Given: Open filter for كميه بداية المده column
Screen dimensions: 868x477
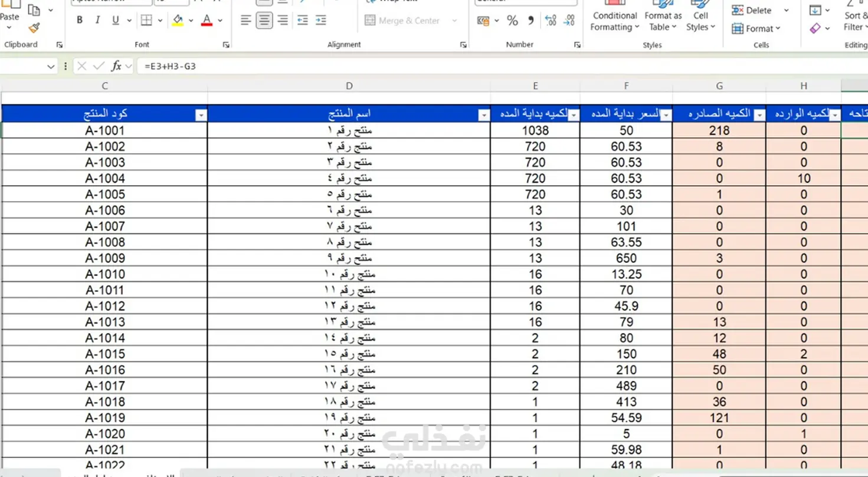Looking at the screenshot, I should pos(574,115).
